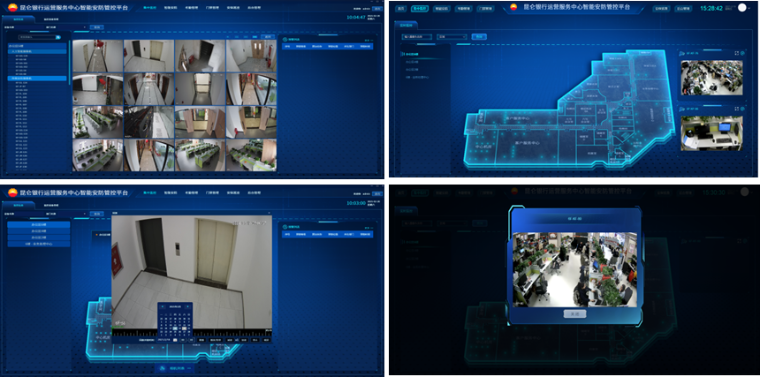Click elevator doors camera tile in top grid row
The image size is (760, 377).
149,56
